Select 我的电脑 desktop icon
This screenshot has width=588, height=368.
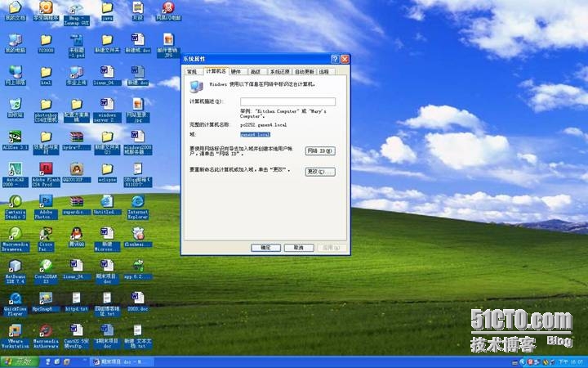[16, 43]
